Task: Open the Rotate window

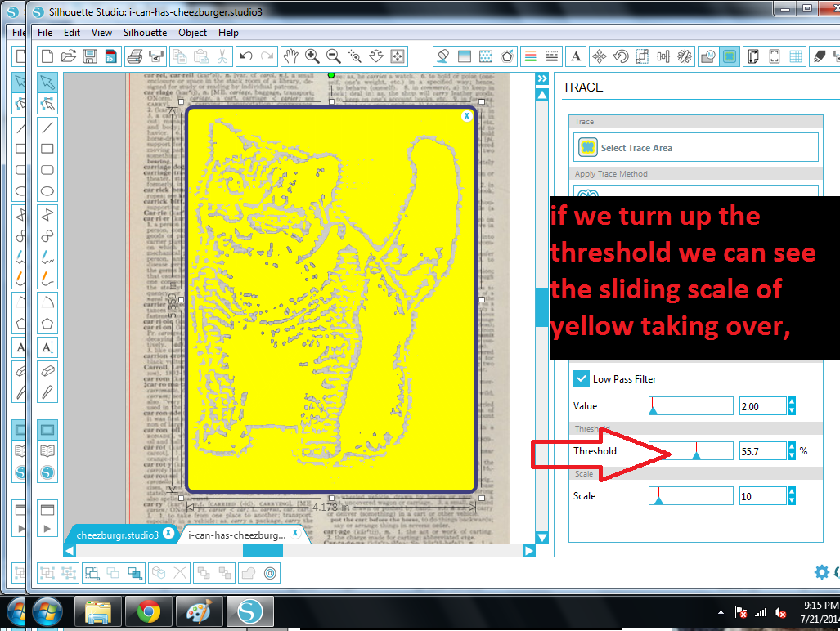Action: pos(621,56)
